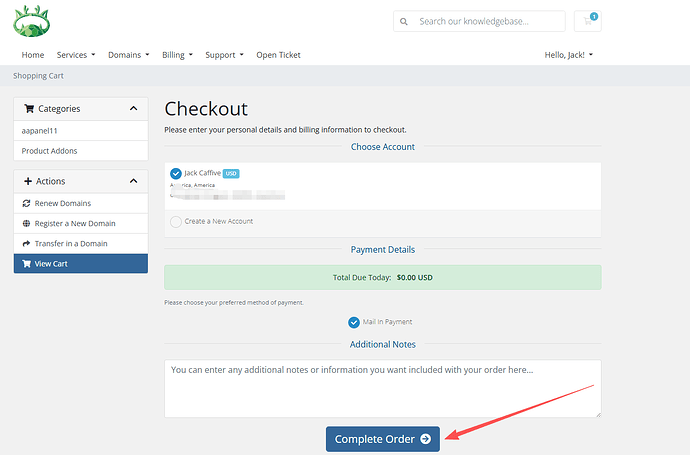Viewport: 690px width, 455px height.
Task: Open the Product Addons category
Action: [49, 151]
